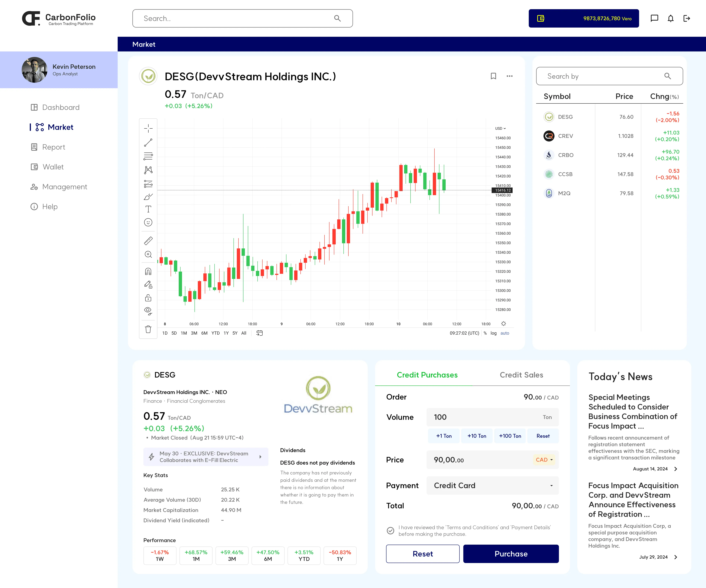Open the CAD currency dropdown
Viewport: 706px width, 588px height.
coord(544,460)
